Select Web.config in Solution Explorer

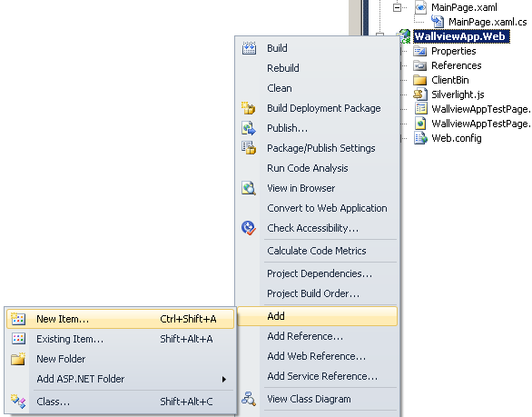pyautogui.click(x=457, y=138)
